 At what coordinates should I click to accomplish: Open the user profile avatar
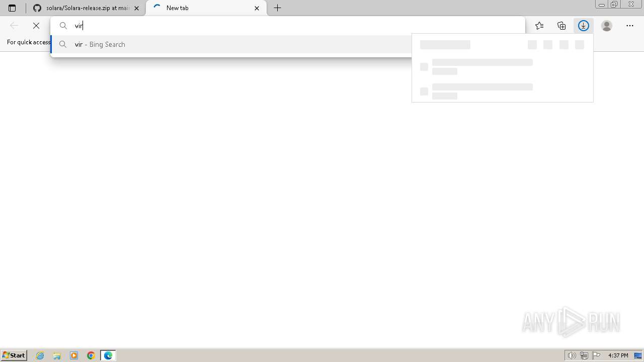(607, 26)
